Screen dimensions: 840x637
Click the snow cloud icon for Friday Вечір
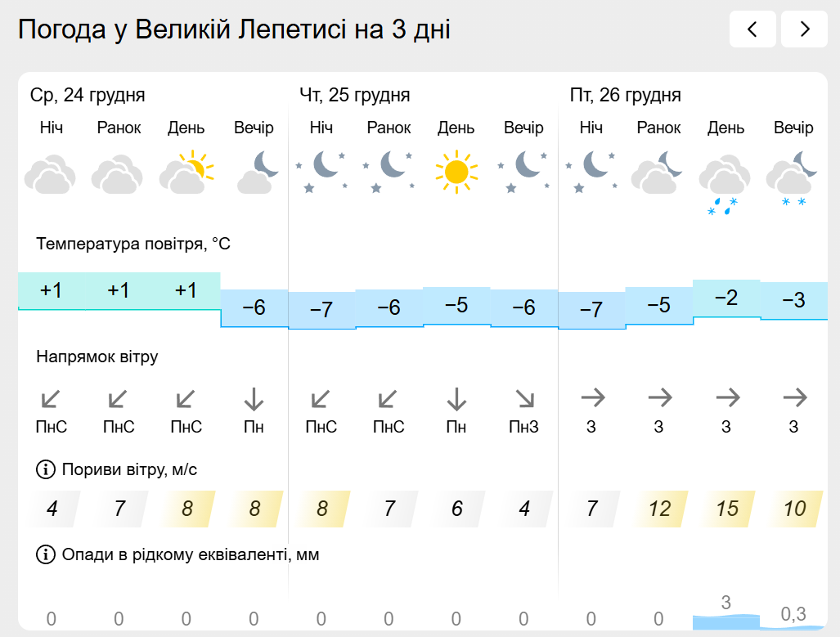click(x=793, y=182)
